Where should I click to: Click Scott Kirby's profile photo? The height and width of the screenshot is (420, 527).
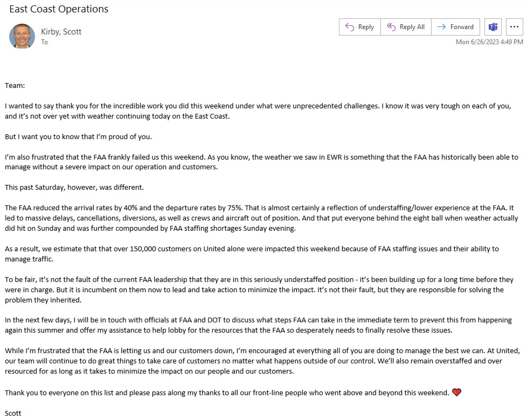pyautogui.click(x=22, y=36)
